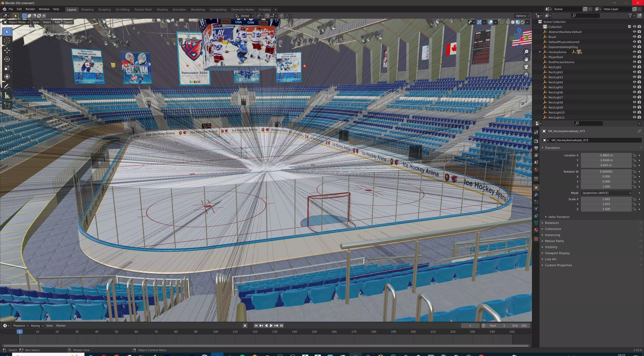Toggle snapping magnet in the header
The width and height of the screenshot is (644, 356).
(267, 16)
